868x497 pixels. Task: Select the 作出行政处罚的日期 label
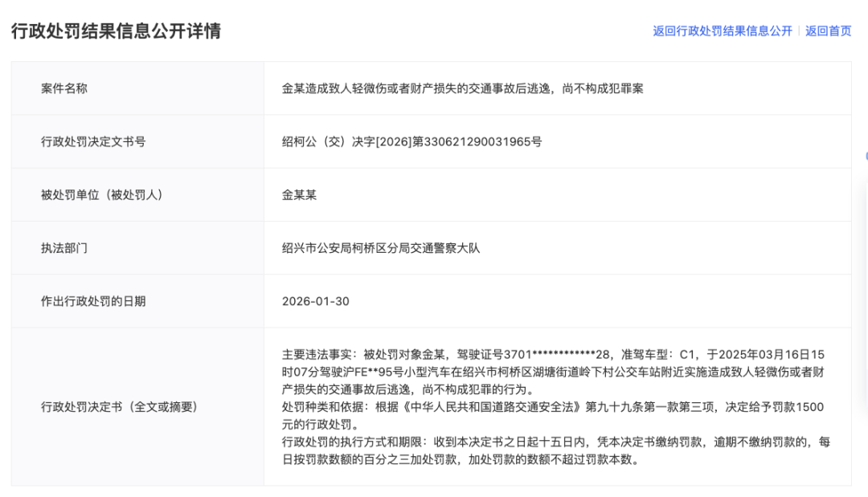(x=93, y=301)
